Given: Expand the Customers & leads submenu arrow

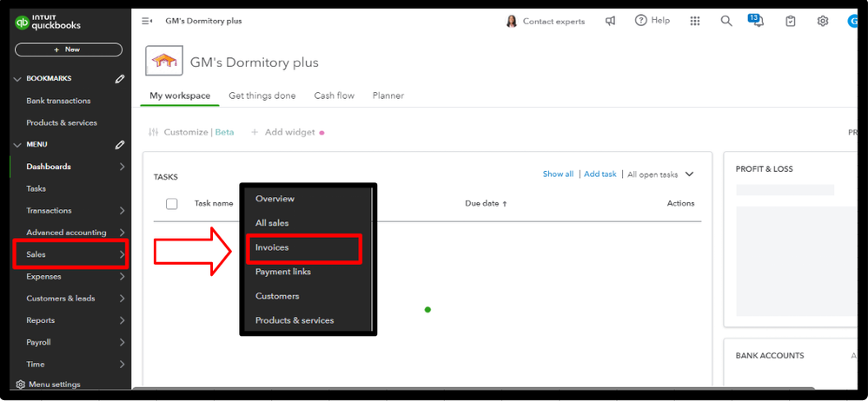Looking at the screenshot, I should click(122, 298).
